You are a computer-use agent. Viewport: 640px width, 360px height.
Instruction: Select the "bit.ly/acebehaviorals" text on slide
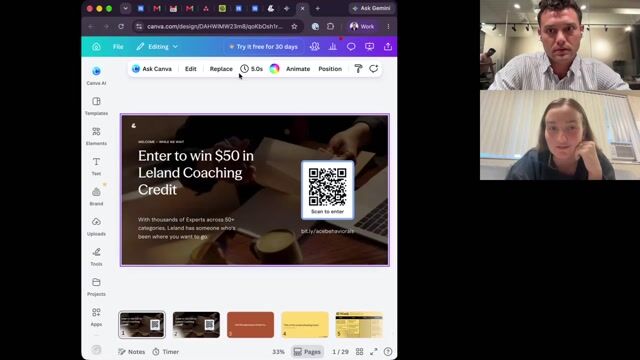(327, 231)
